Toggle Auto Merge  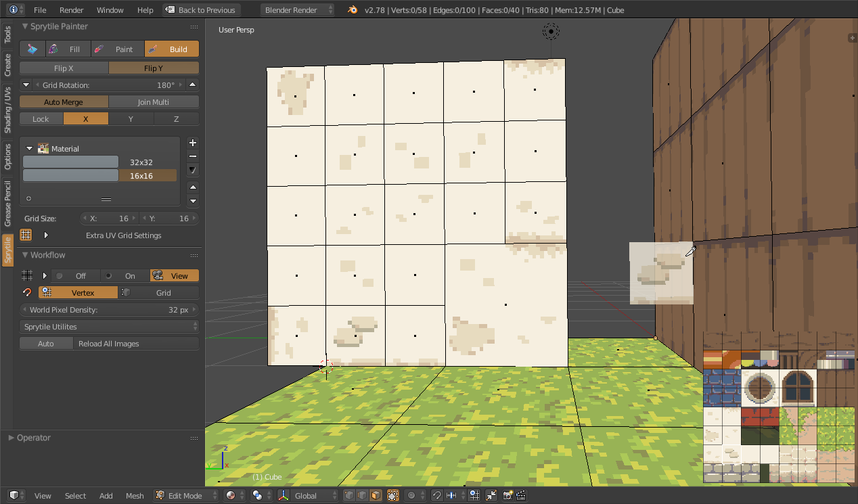point(64,102)
